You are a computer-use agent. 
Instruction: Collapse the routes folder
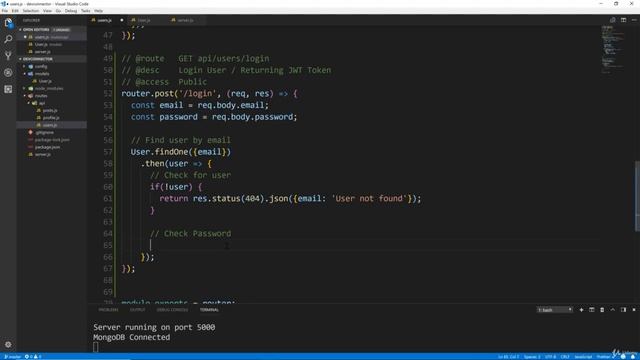(41, 96)
